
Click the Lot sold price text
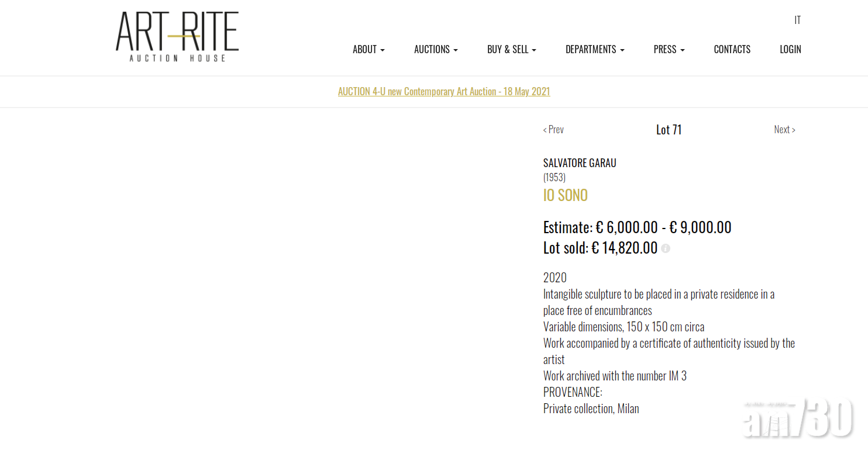click(600, 248)
